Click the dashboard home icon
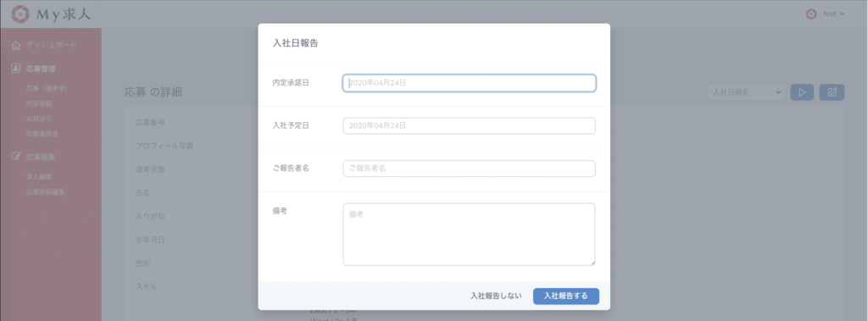868x321 pixels. [x=16, y=46]
